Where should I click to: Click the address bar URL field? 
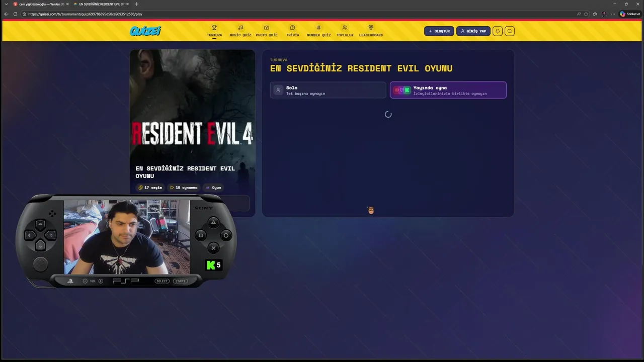pyautogui.click(x=302, y=14)
